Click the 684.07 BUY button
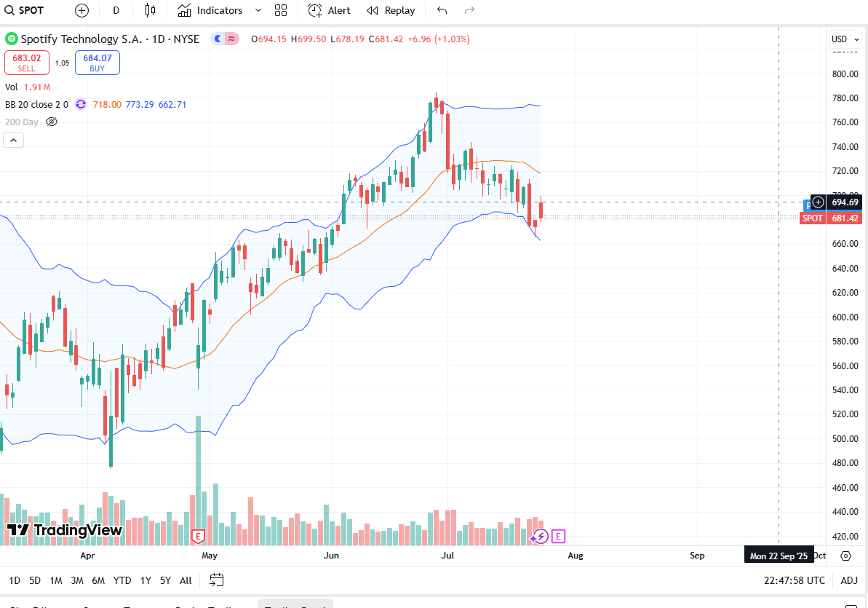 [97, 63]
